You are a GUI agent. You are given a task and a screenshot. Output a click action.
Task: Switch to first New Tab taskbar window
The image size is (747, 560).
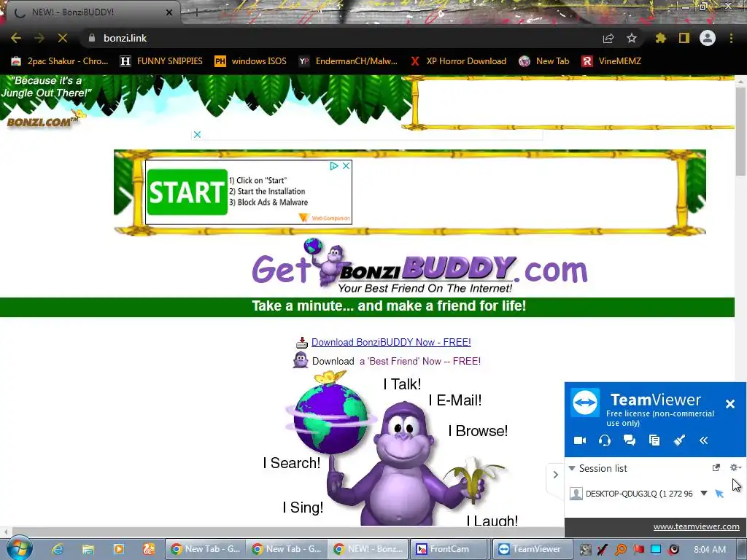pos(206,549)
